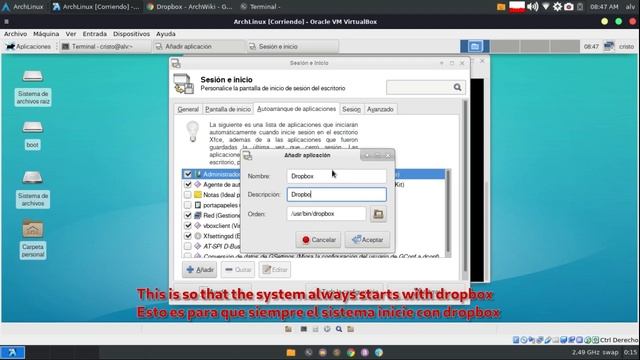Click the autostart list vertical scrollbar
This screenshot has height=360, width=640.
[x=448, y=212]
